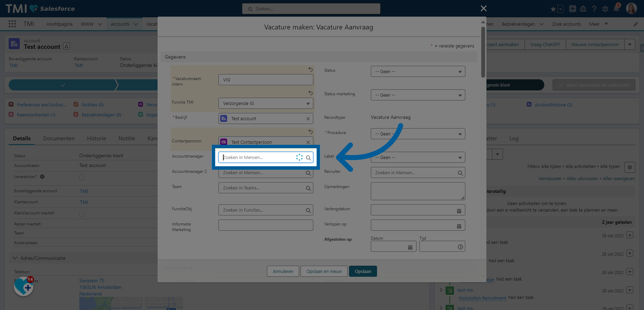Viewport: 644px width, 310px height.
Task: Open activity timeline settings gear
Action: pos(630,167)
